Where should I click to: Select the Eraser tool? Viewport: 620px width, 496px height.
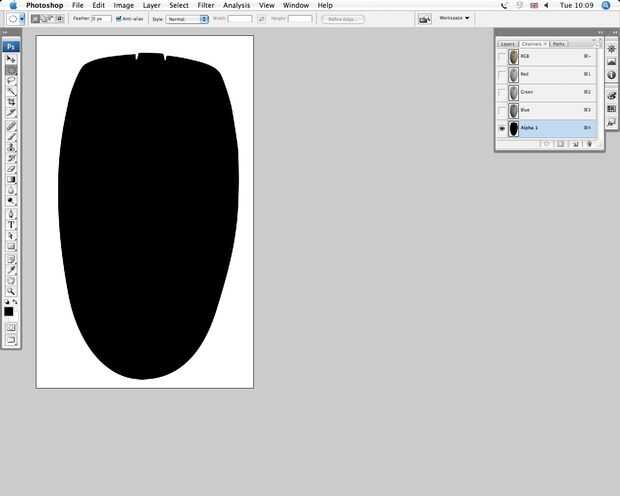(x=11, y=169)
